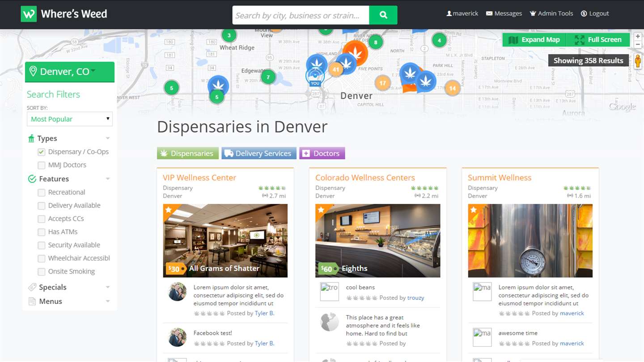The image size is (644, 362).
Task: Enable Delivery Available filter
Action: (42, 206)
